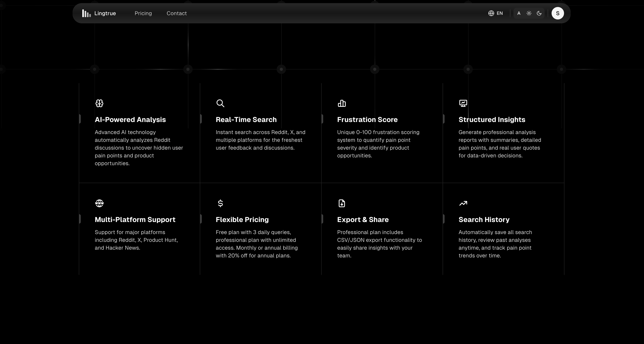Screen dimensions: 644x344
Task: Click the Search History trending arrow icon
Action: 463,203
